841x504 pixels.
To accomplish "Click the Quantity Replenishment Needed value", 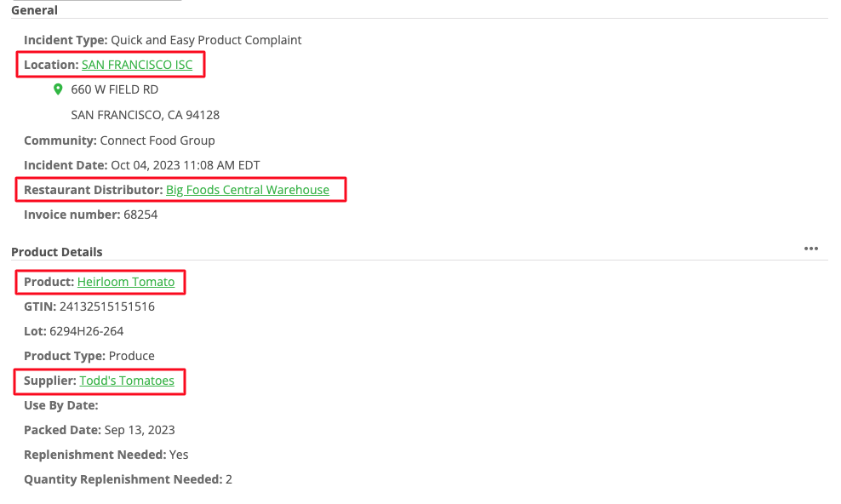I will (229, 479).
